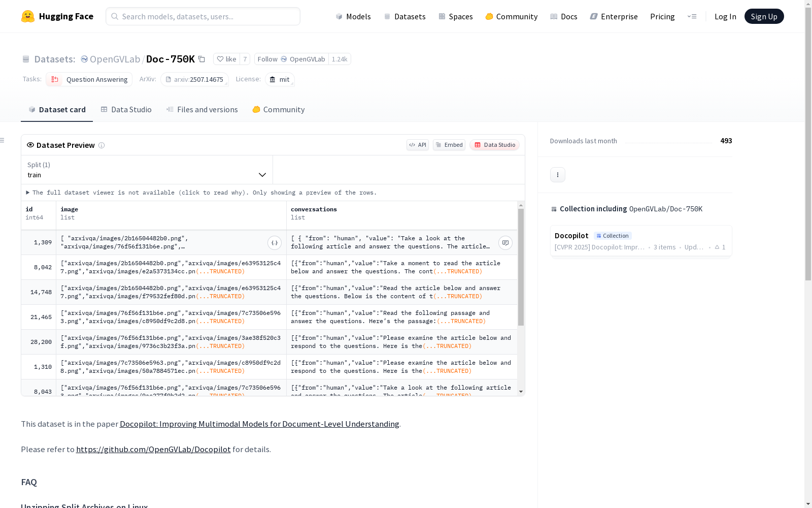Click the JSON view icon in row 1,309
The image size is (812, 508).
point(275,243)
